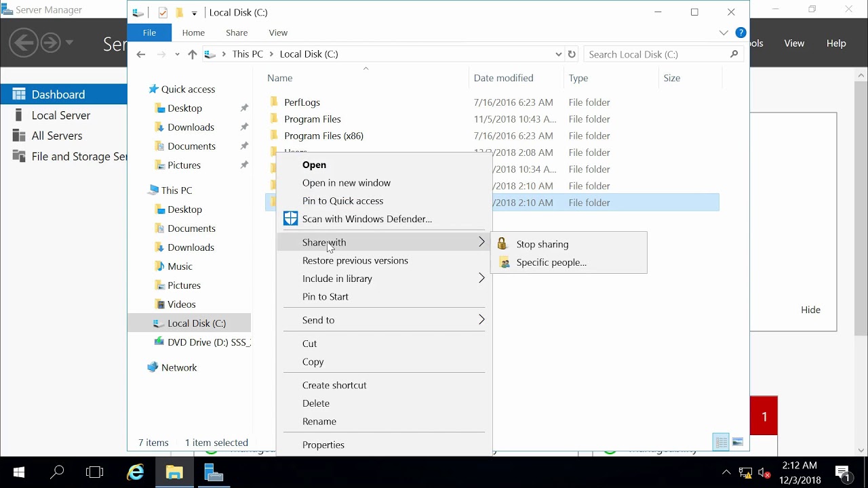Choose Open in new window

click(347, 182)
